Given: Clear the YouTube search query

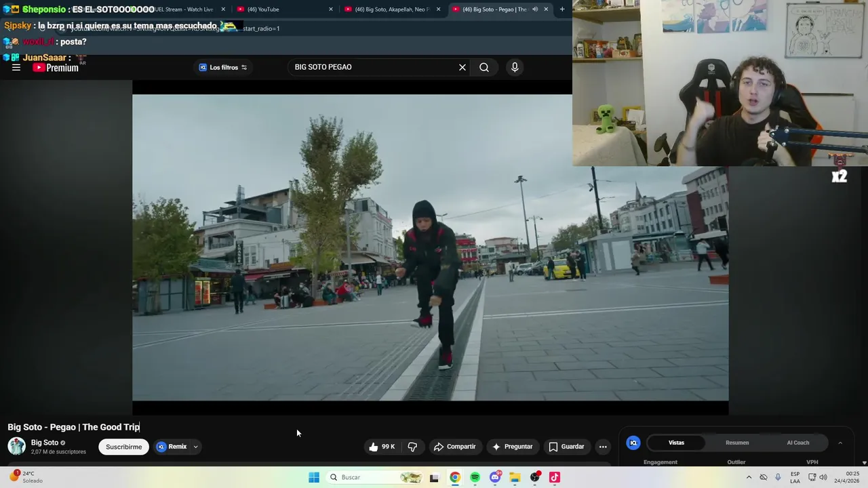Looking at the screenshot, I should coord(462,67).
